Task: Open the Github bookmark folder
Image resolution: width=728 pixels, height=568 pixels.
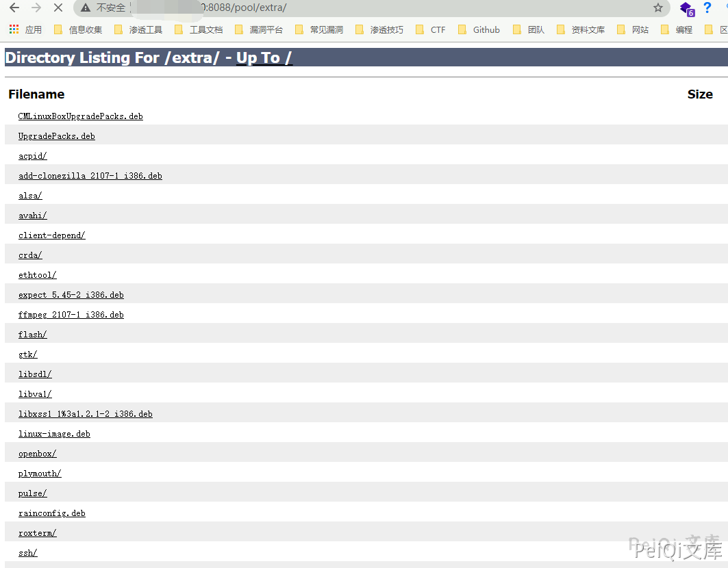Action: (x=479, y=29)
